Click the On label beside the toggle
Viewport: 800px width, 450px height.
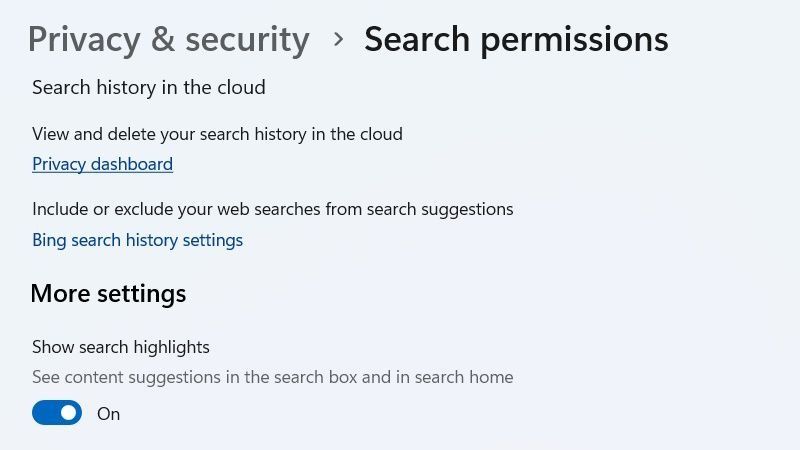click(x=108, y=414)
